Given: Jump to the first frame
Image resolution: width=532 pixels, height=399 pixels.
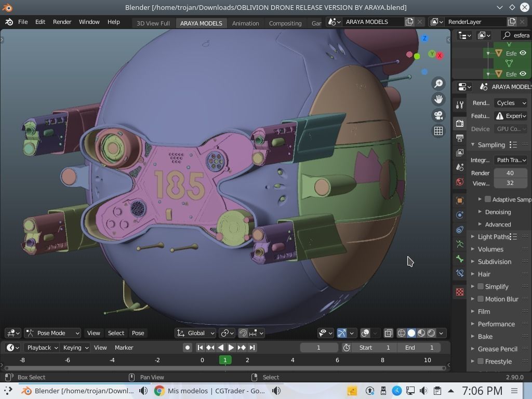Looking at the screenshot, I should tap(200, 348).
